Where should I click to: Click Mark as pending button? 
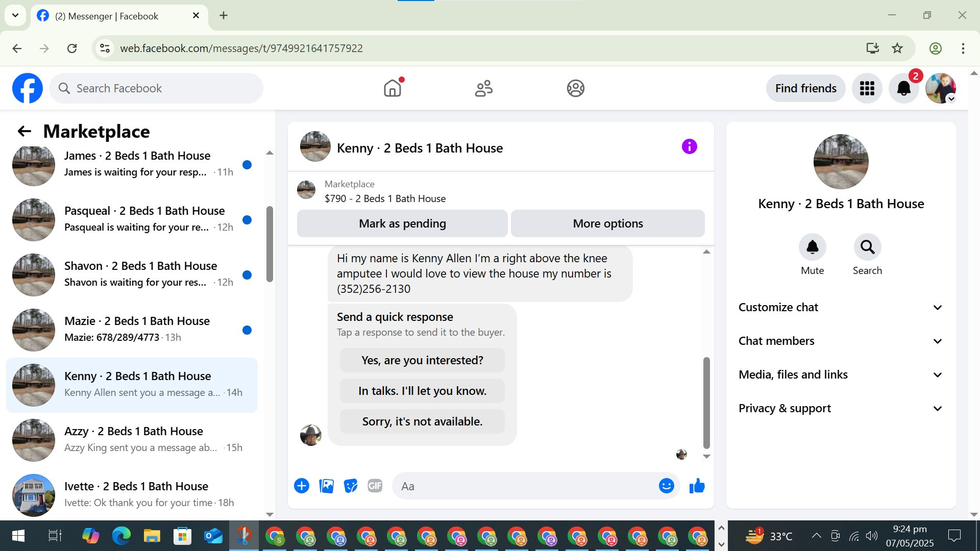[402, 223]
